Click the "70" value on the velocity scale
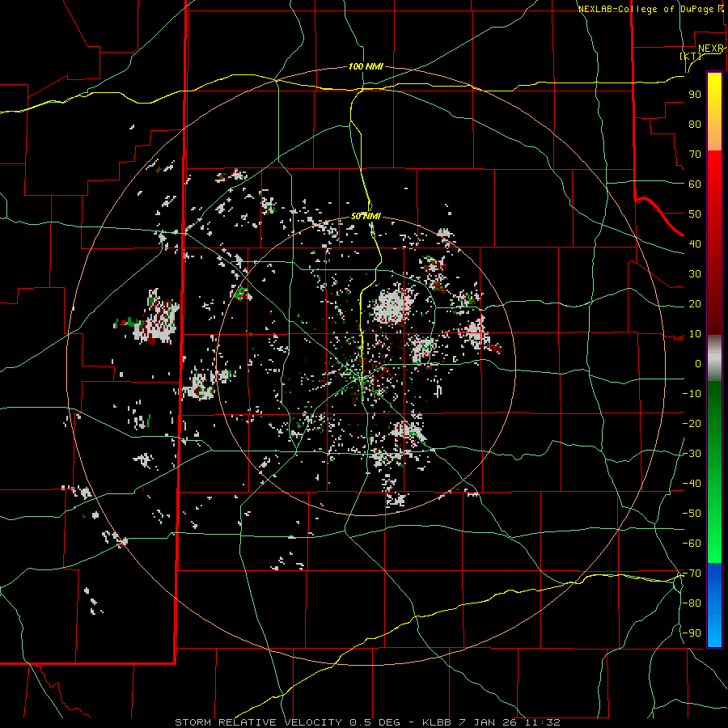The height and width of the screenshot is (728, 728). (695, 154)
